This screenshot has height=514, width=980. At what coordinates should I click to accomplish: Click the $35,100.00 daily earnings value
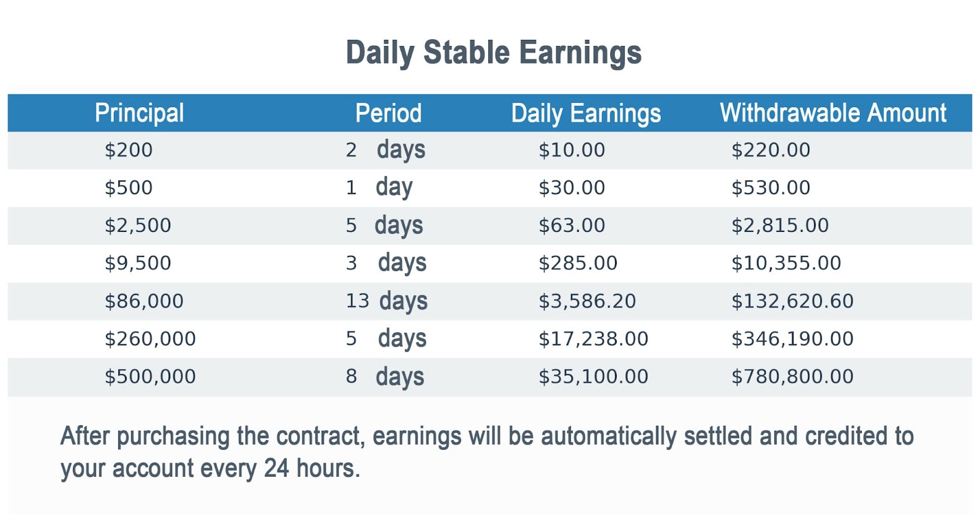click(593, 377)
